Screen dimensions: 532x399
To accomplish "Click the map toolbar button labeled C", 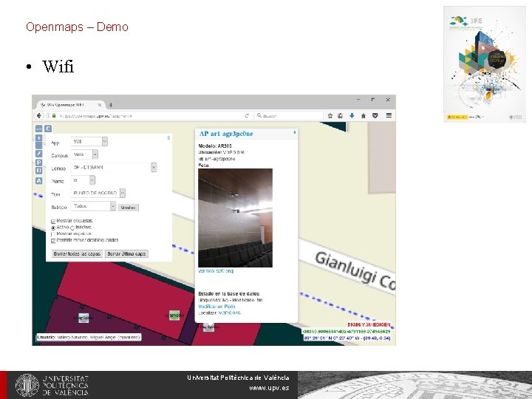I will tap(48, 129).
